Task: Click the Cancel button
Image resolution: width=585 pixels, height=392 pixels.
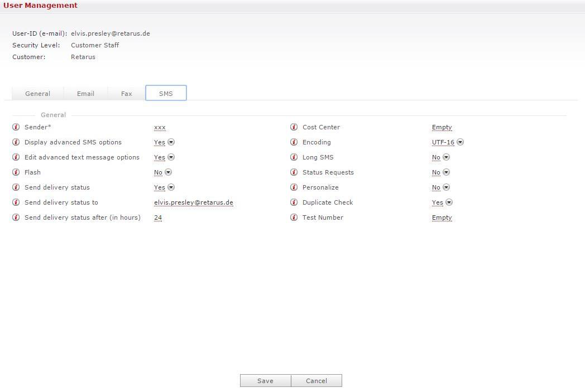Action: click(317, 381)
